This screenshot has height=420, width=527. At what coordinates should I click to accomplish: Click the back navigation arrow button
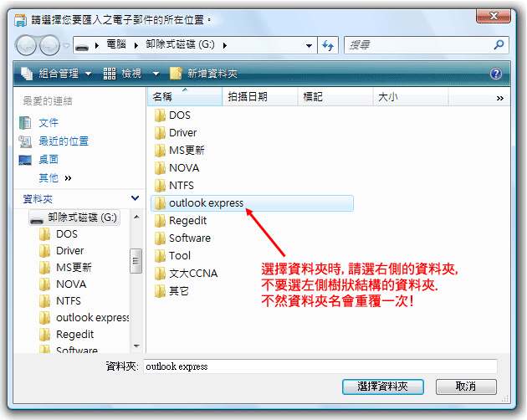[26, 45]
